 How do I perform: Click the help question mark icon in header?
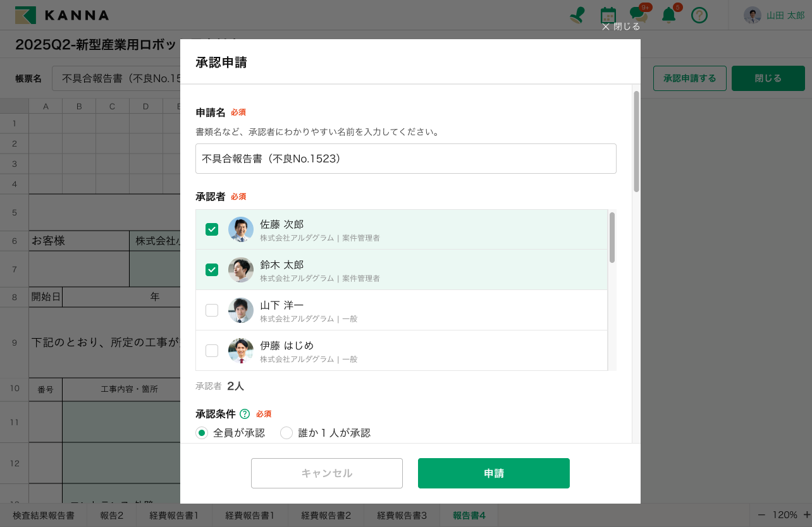[699, 15]
